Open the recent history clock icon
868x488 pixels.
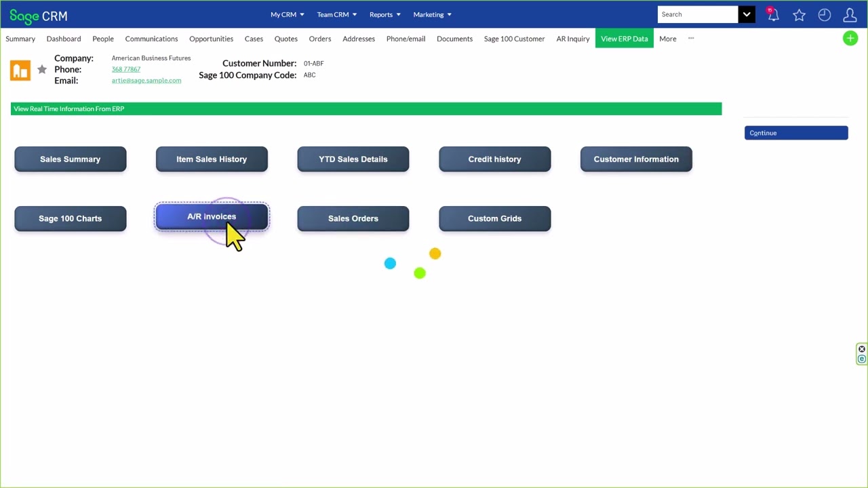(x=825, y=15)
